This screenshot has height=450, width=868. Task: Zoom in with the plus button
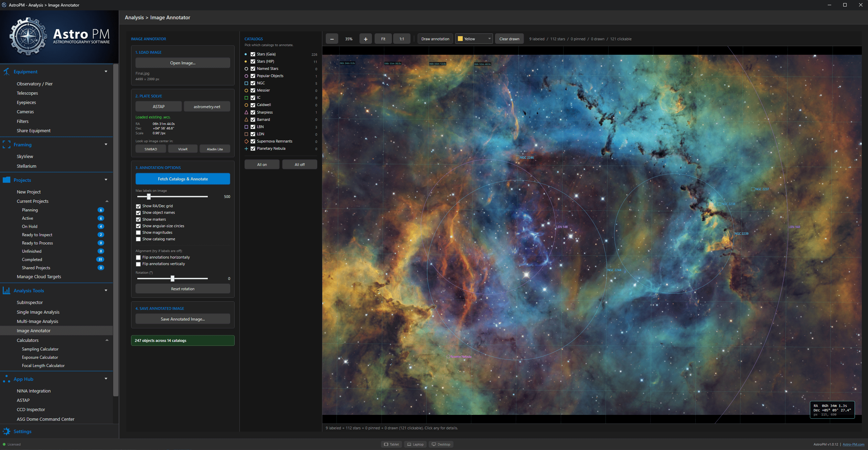point(365,39)
